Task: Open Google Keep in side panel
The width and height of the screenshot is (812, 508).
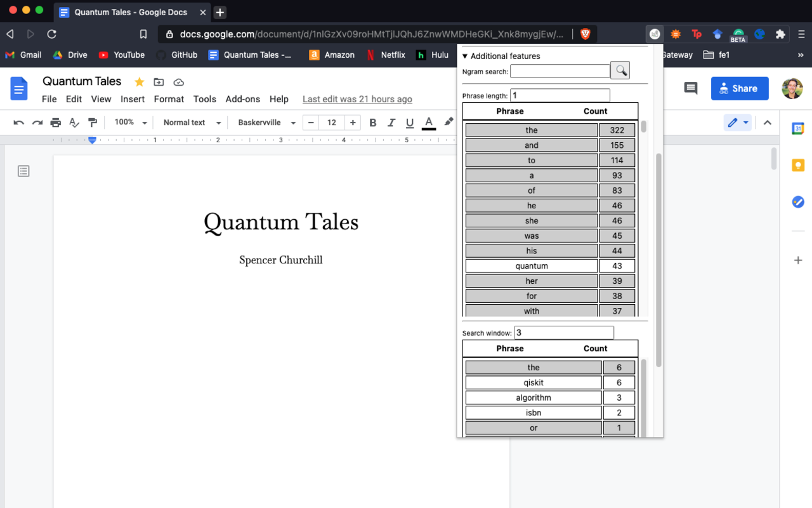Action: click(x=798, y=165)
